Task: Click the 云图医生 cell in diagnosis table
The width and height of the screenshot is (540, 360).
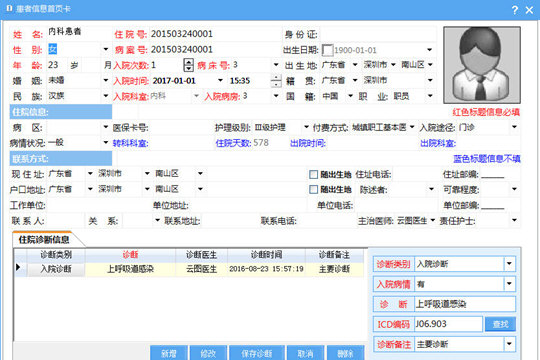Action: [201, 269]
